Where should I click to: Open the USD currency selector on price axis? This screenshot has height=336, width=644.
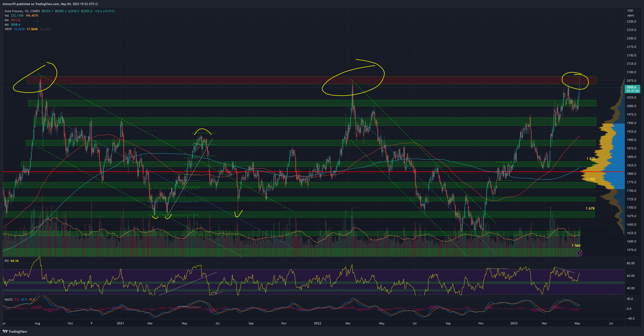[630, 10]
